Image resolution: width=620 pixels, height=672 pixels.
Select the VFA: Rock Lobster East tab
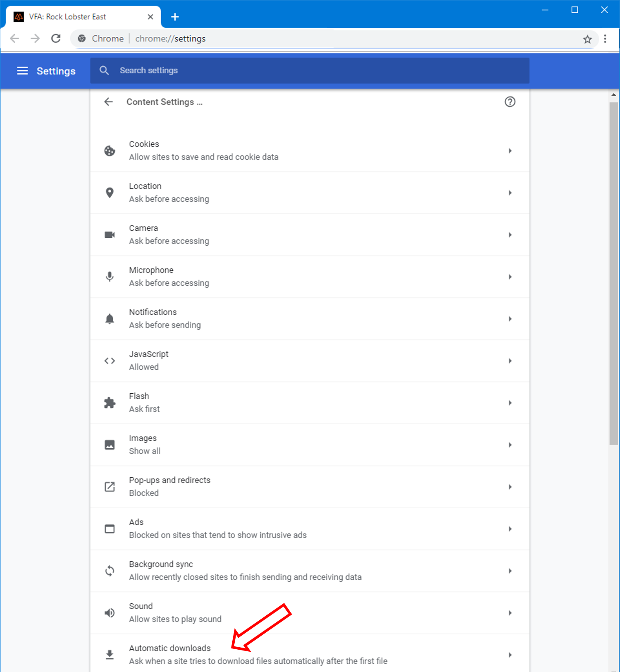(x=83, y=17)
